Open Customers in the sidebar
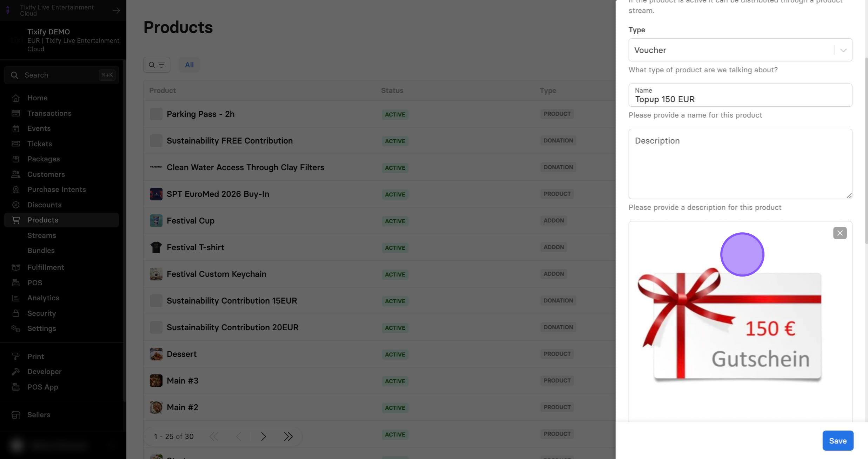The width and height of the screenshot is (868, 459). coord(61,174)
